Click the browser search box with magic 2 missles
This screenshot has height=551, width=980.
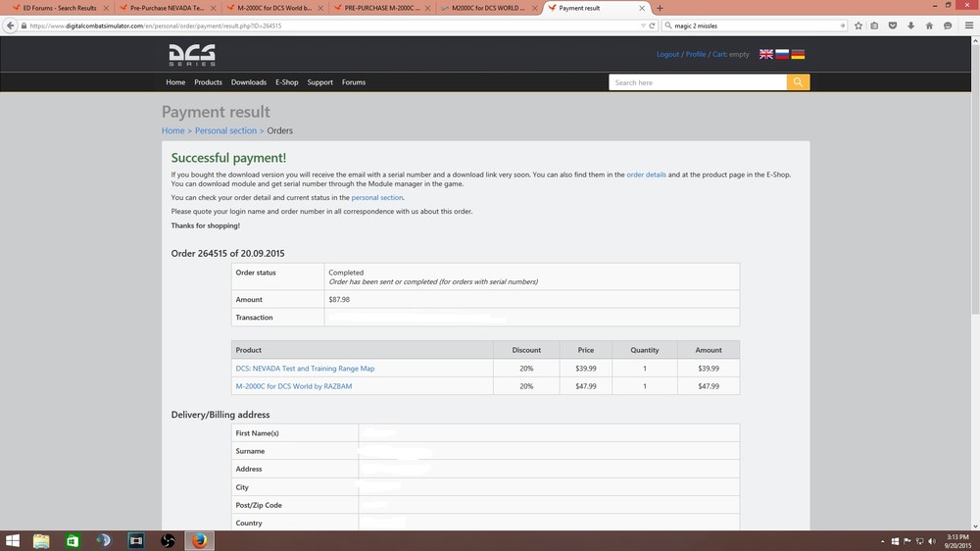point(753,25)
